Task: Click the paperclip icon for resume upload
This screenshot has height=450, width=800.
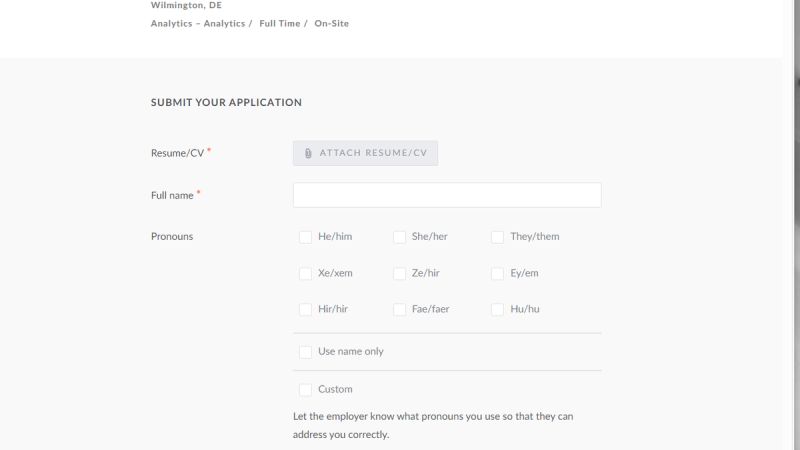Action: pyautogui.click(x=308, y=153)
